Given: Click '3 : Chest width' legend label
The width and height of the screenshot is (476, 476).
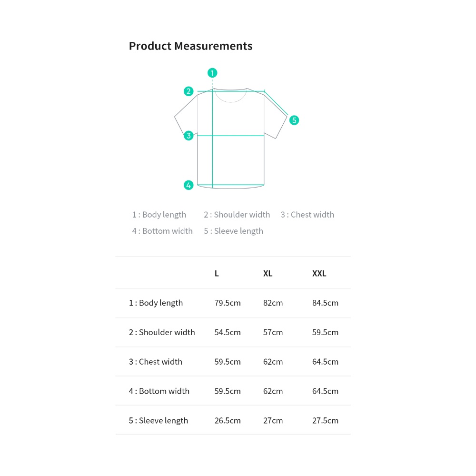Looking at the screenshot, I should coord(307,215).
